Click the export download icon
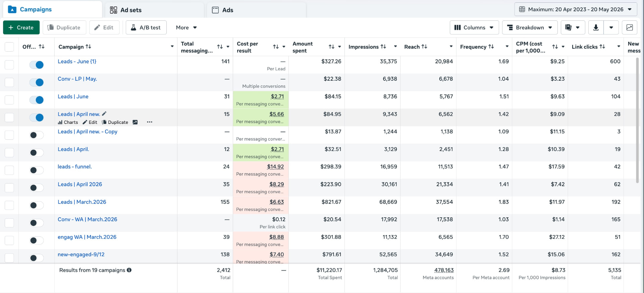Image resolution: width=644 pixels, height=293 pixels. coord(596,27)
